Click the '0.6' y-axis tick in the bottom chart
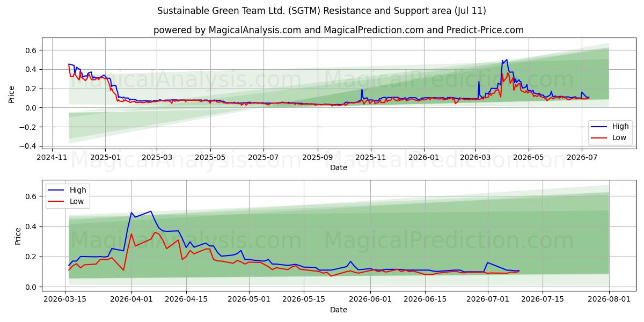644x322 pixels. click(x=31, y=196)
